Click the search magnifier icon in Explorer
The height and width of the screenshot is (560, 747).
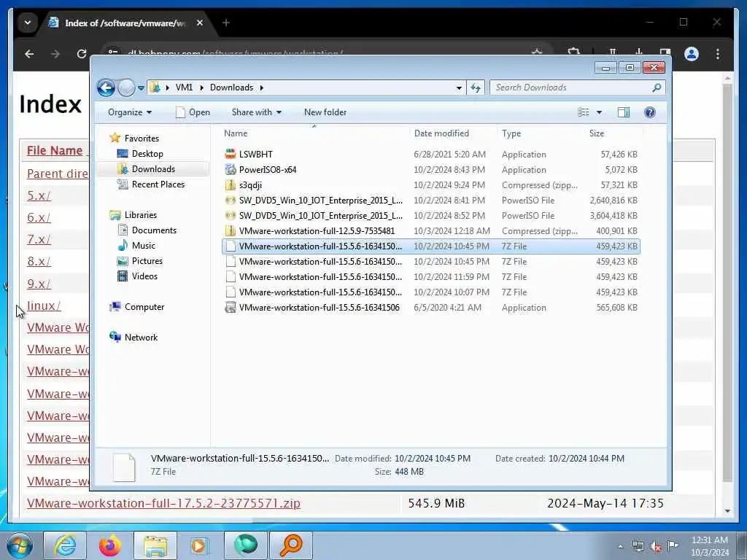[657, 87]
